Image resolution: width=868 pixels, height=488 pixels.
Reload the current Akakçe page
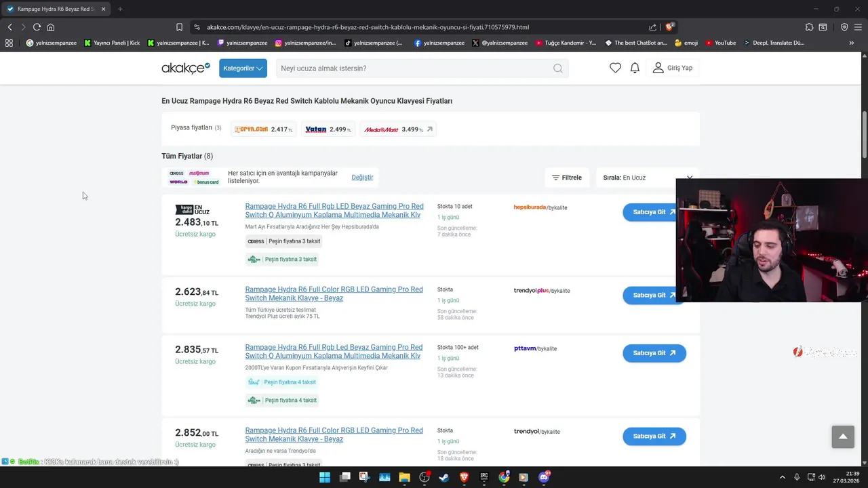pos(37,27)
